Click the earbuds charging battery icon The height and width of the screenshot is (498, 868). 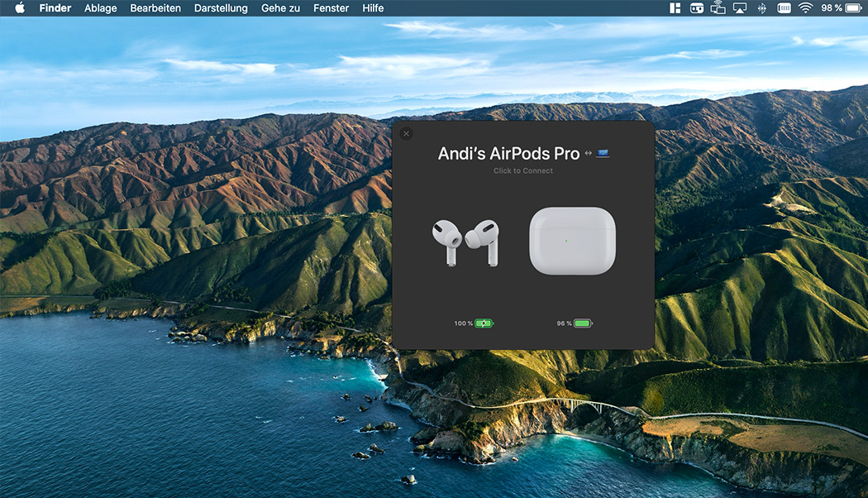click(484, 323)
